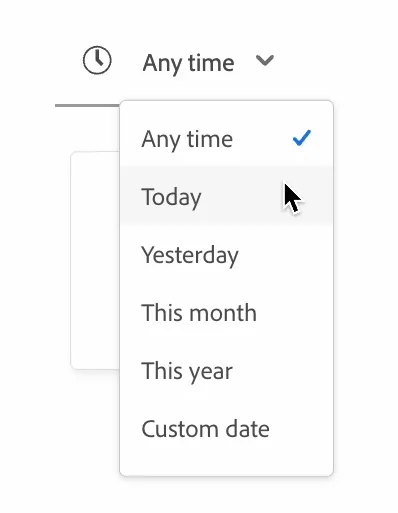Open the Any time dropdown header label
This screenshot has width=398, height=513.
[x=188, y=63]
